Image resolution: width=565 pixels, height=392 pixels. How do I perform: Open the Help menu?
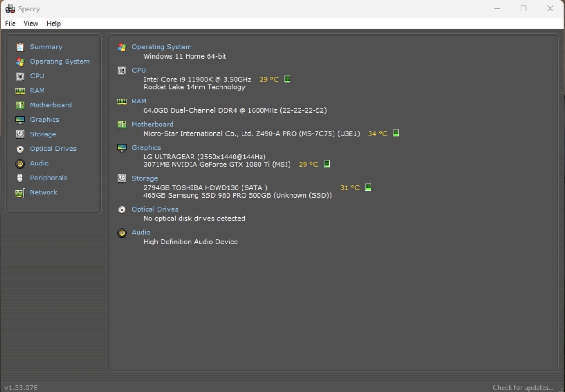53,23
